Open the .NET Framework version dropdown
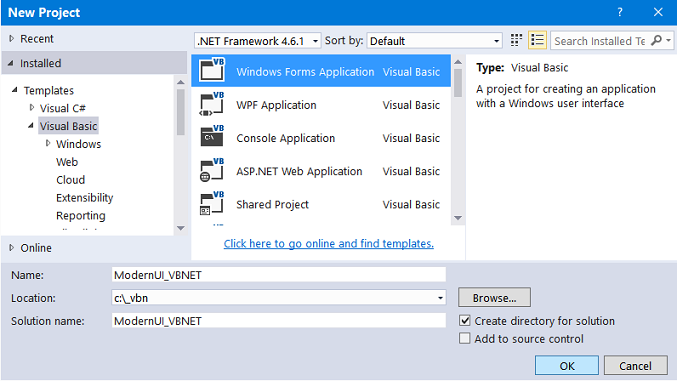Viewport: 677px width, 381px height. [258, 41]
